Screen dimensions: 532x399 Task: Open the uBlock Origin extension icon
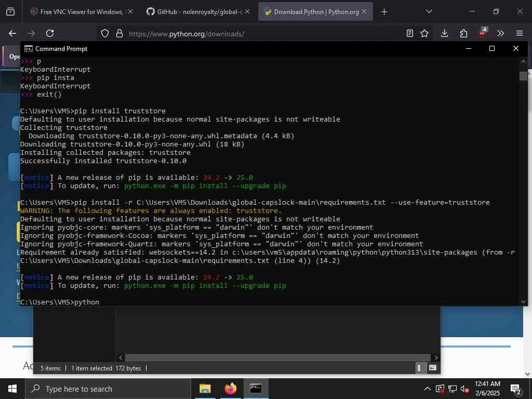482,33
